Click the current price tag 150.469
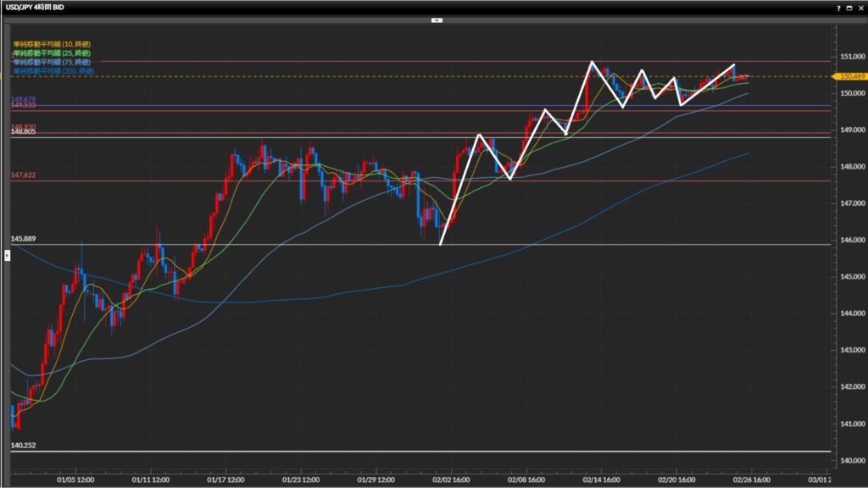868x488 pixels. [x=851, y=76]
